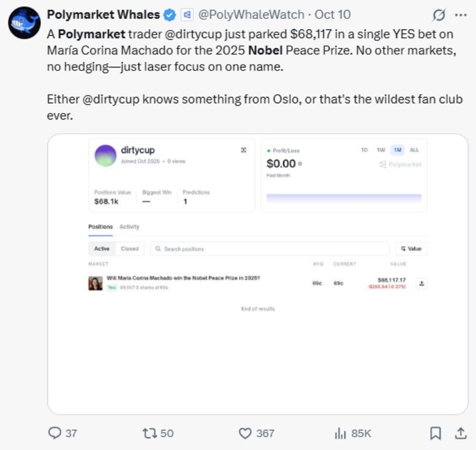This screenshot has width=476, height=450.
Task: Click the share icon on the position row
Action: 421,283
